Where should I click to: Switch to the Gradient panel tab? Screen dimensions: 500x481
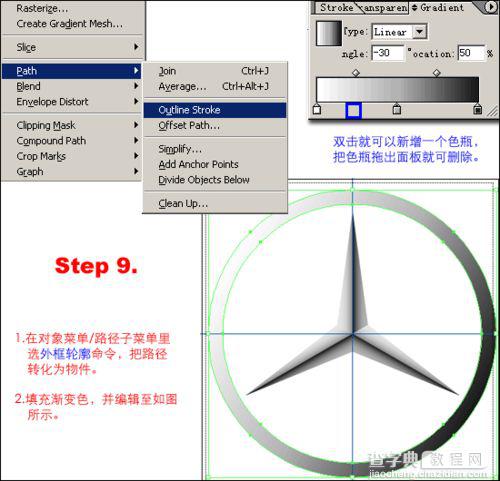tap(438, 8)
